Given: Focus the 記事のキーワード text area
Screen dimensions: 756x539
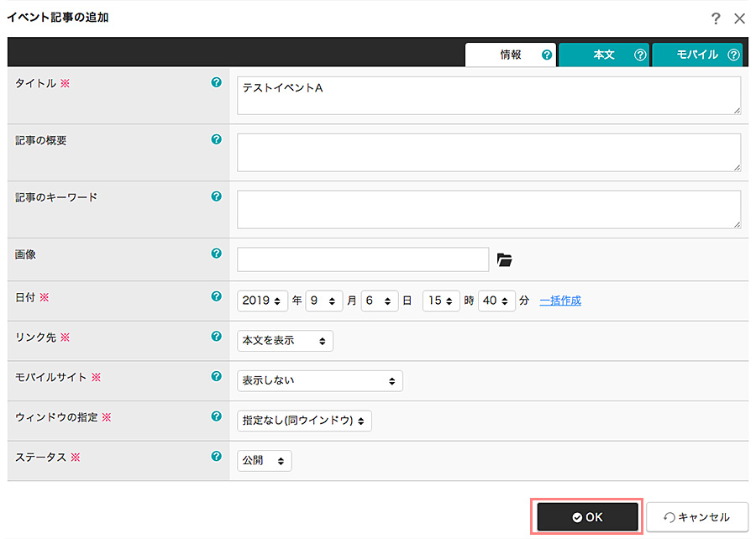Looking at the screenshot, I should pos(489,209).
